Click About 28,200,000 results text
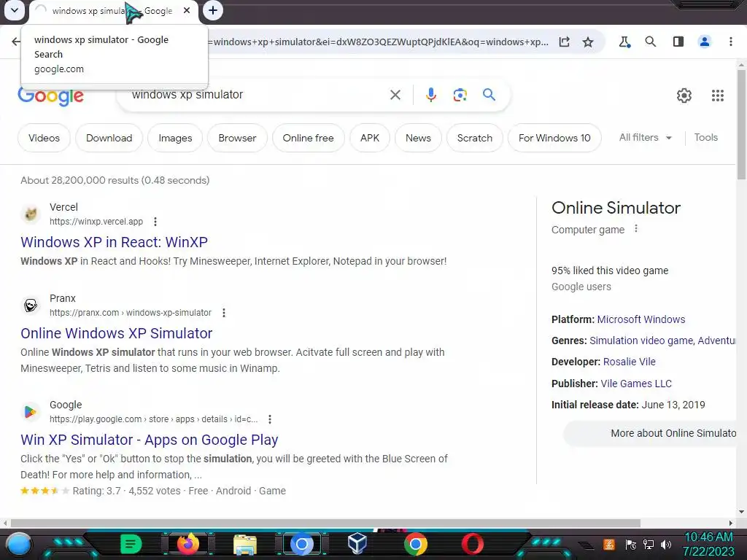This screenshot has width=747, height=560. click(x=115, y=181)
